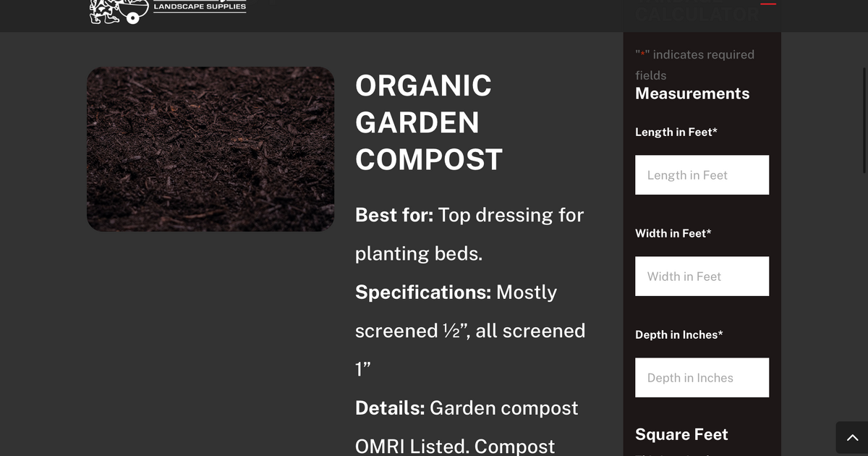868x456 pixels.
Task: Click the upward arrow at bottom right
Action: pos(852,438)
